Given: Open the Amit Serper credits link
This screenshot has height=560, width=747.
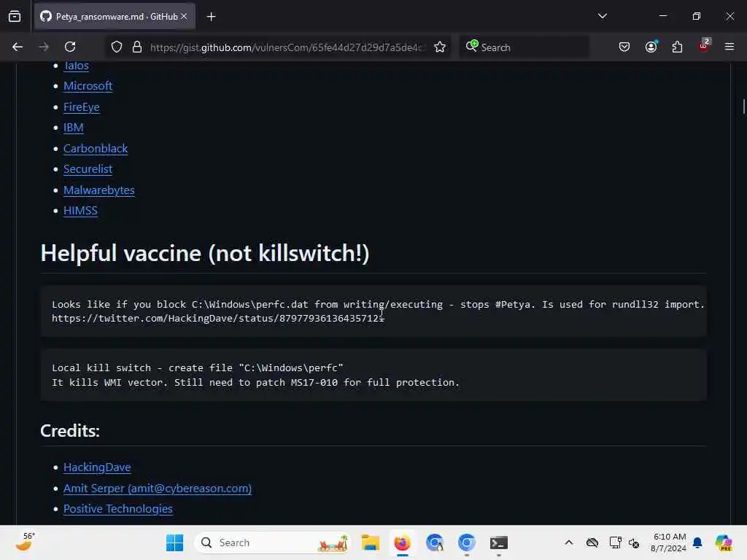Looking at the screenshot, I should [158, 489].
